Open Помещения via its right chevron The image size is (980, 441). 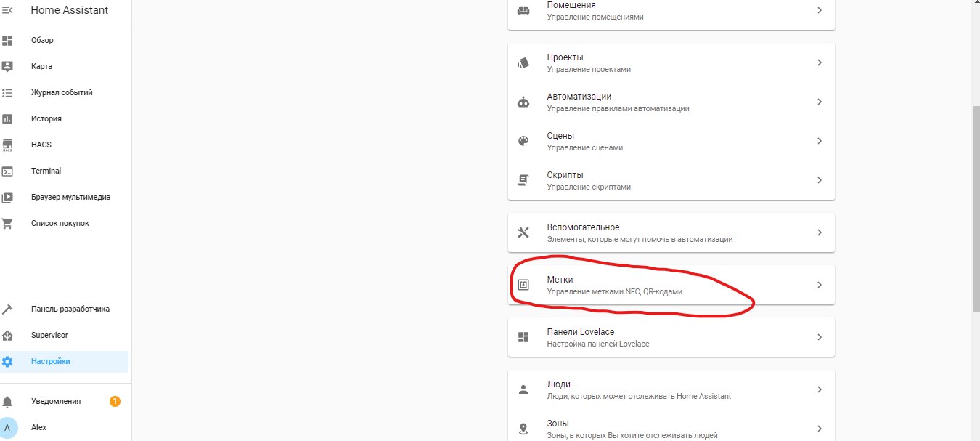[x=820, y=10]
